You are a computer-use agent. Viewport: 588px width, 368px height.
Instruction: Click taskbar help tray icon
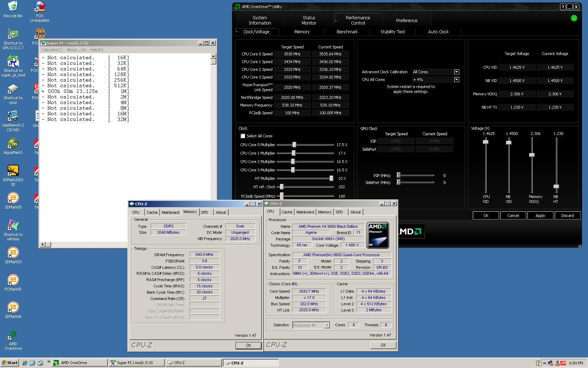click(x=538, y=363)
